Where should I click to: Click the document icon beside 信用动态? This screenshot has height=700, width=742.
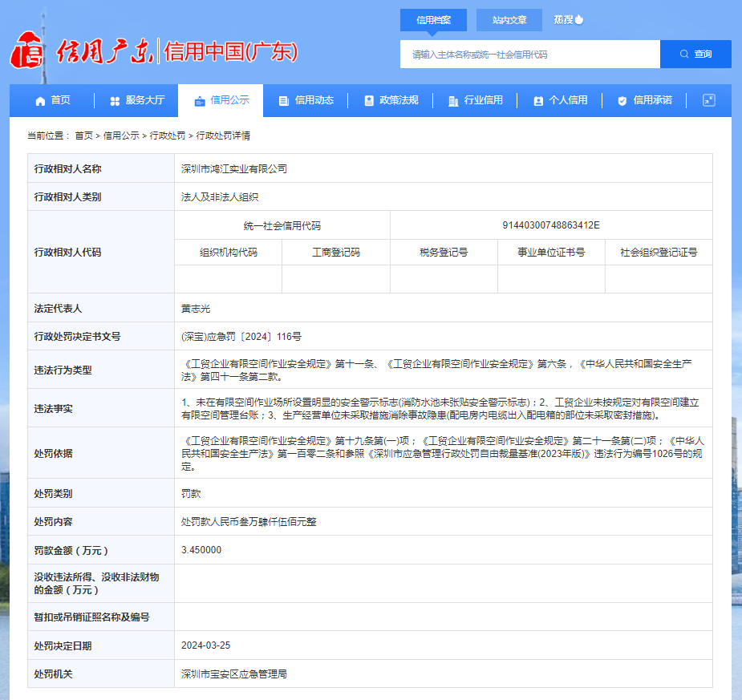284,101
